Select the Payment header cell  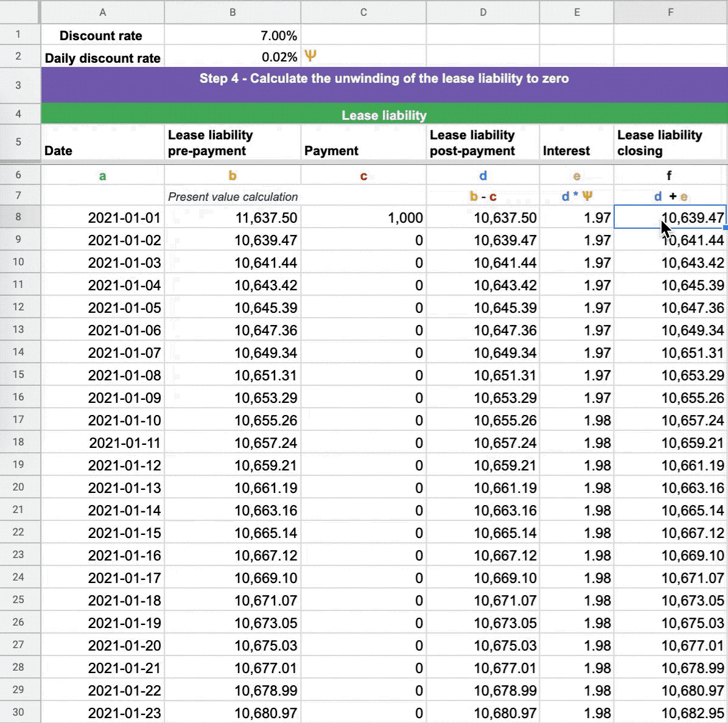pos(363,142)
